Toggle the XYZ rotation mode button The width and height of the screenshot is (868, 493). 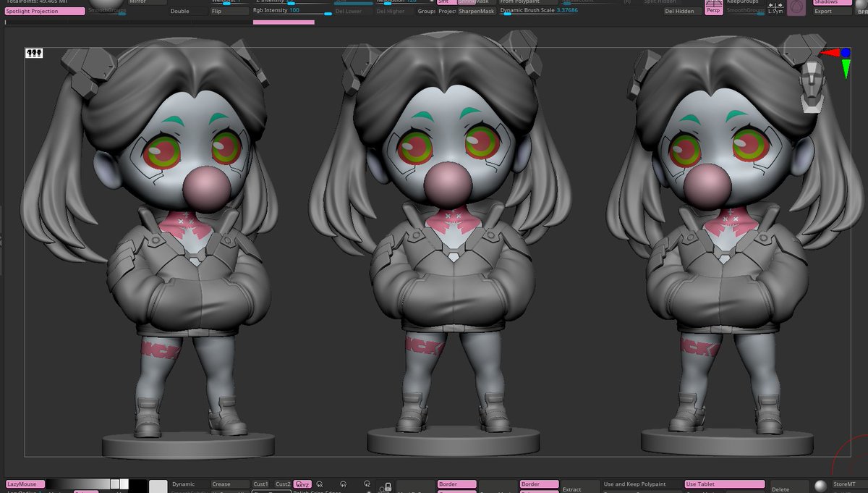302,484
